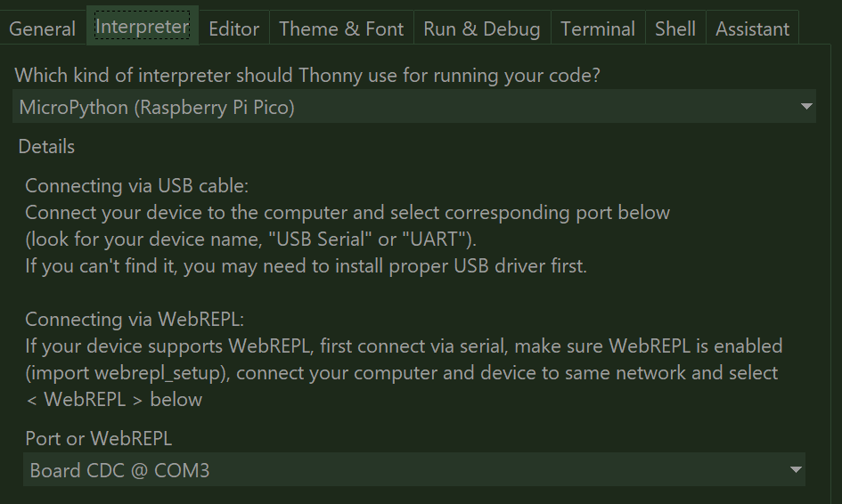Click the Details section label
The width and height of the screenshot is (842, 504).
tap(46, 146)
